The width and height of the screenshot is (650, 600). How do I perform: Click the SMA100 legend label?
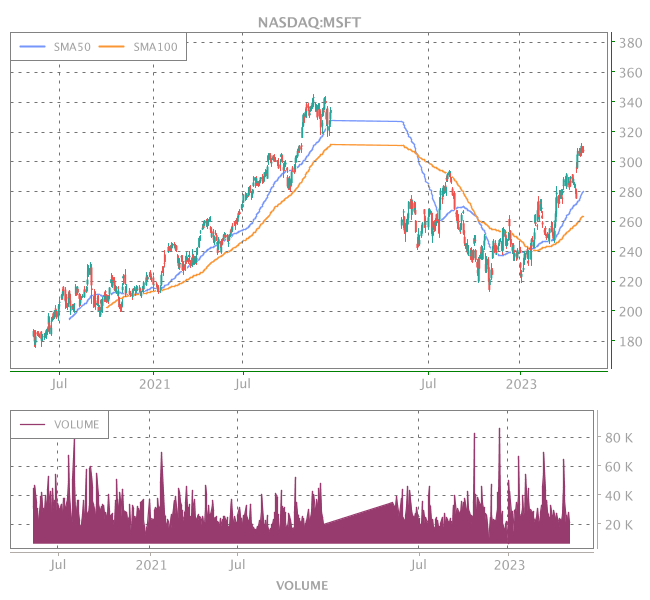(155, 47)
